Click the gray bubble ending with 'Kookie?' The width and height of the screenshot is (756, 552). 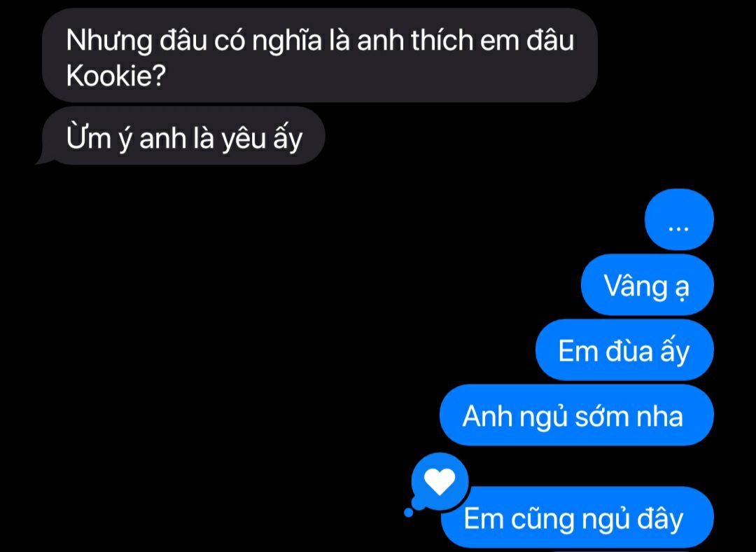click(x=320, y=56)
